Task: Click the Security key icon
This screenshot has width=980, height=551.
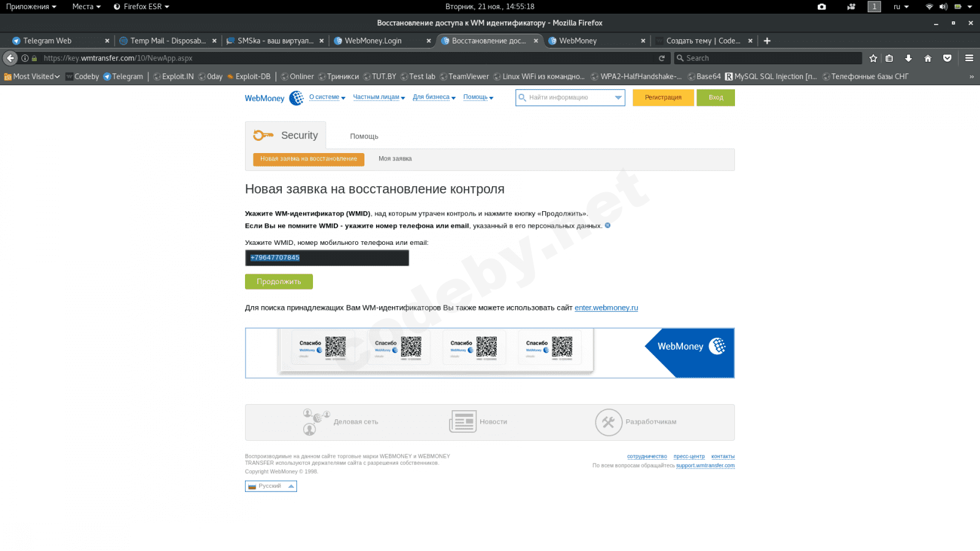Action: [x=263, y=135]
